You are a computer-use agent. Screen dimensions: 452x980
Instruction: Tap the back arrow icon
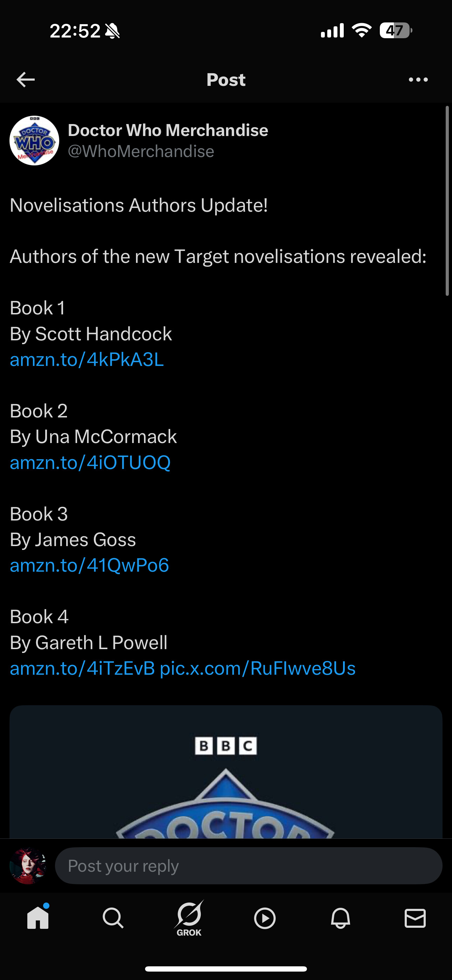pos(26,80)
